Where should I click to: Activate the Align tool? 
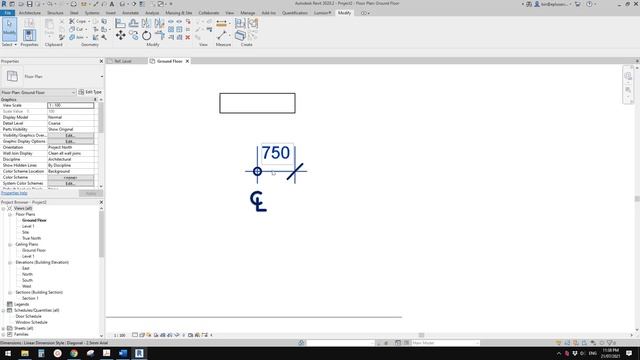point(120,23)
